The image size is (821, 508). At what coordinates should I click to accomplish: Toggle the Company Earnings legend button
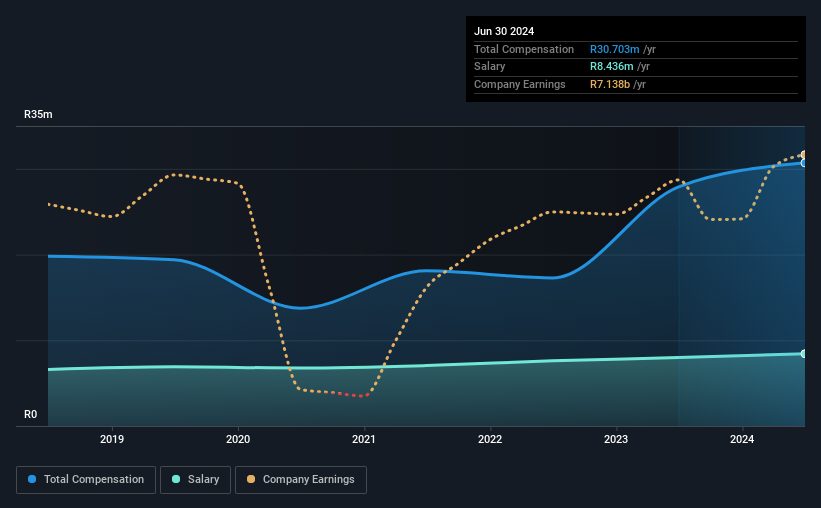coord(301,480)
